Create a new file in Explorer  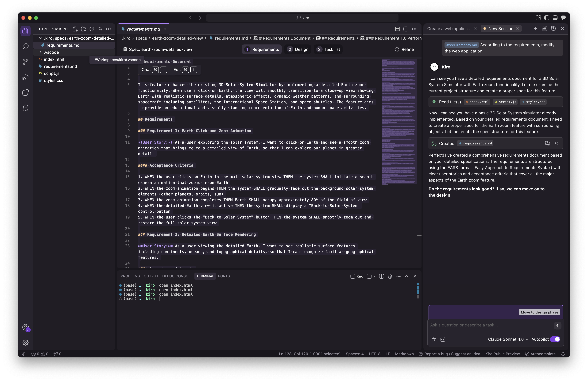pyautogui.click(x=75, y=29)
